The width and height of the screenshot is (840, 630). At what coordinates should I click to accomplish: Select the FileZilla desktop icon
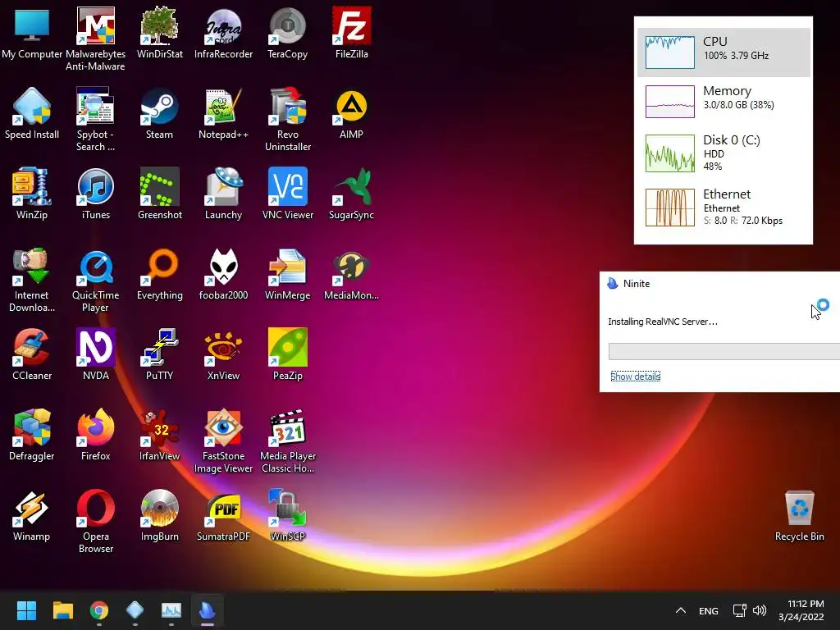(351, 32)
